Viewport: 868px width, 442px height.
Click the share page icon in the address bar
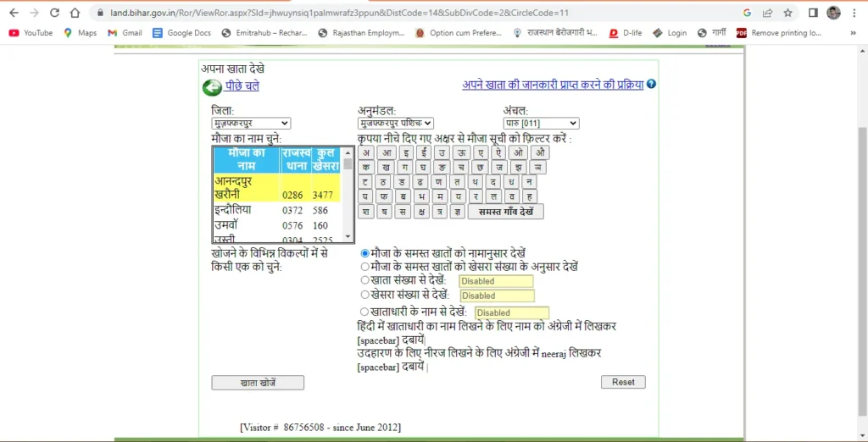pos(767,13)
